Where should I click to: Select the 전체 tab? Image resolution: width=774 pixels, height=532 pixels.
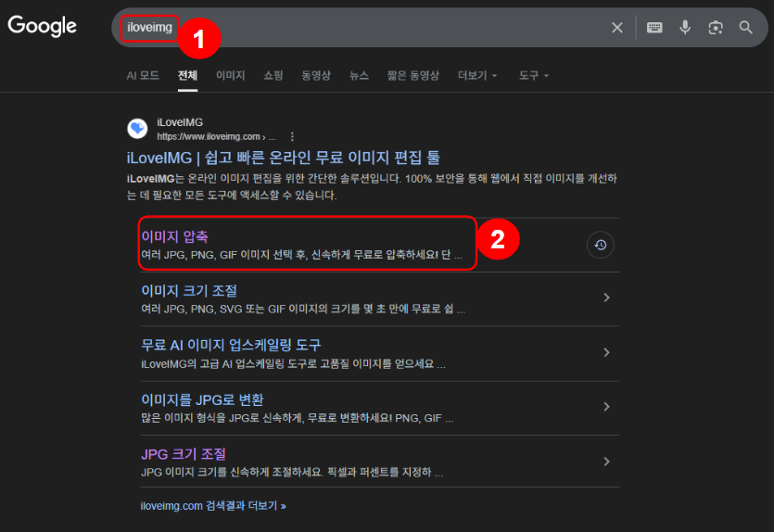pyautogui.click(x=187, y=75)
